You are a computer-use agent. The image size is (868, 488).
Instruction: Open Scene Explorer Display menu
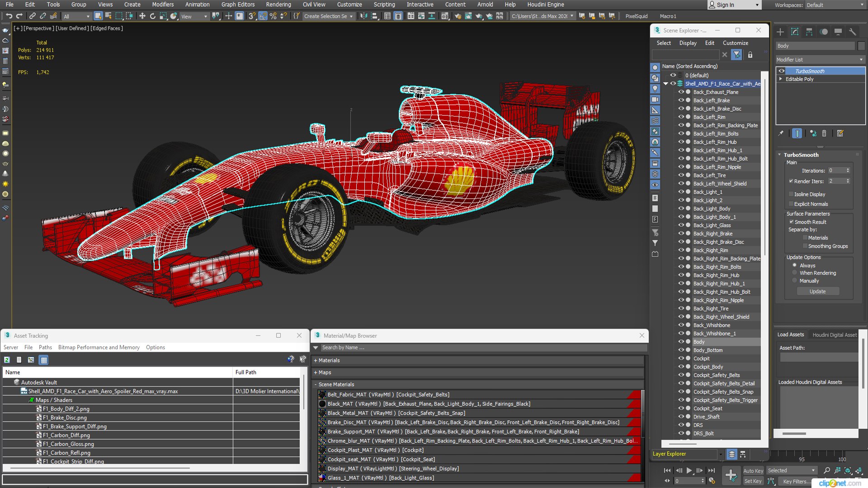688,43
